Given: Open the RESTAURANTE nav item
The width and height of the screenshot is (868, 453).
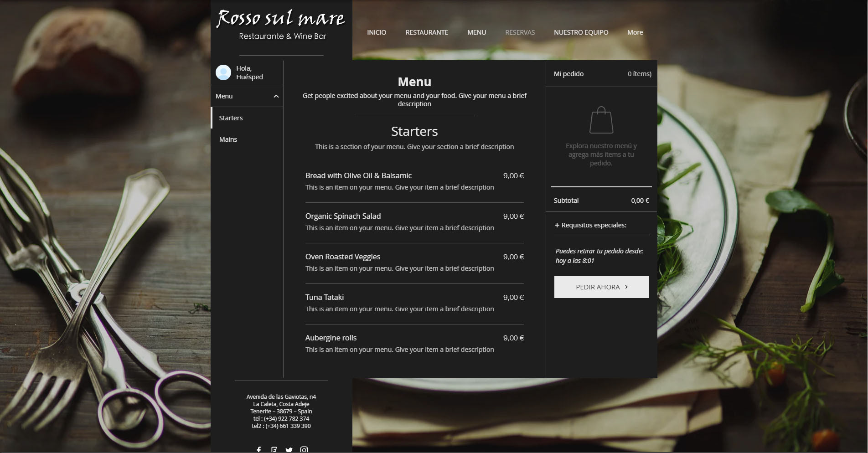Looking at the screenshot, I should [427, 32].
